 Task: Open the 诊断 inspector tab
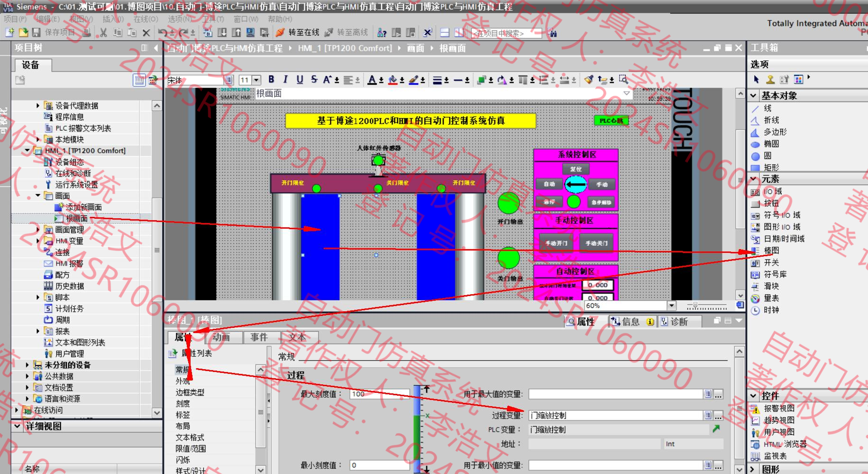(x=679, y=322)
